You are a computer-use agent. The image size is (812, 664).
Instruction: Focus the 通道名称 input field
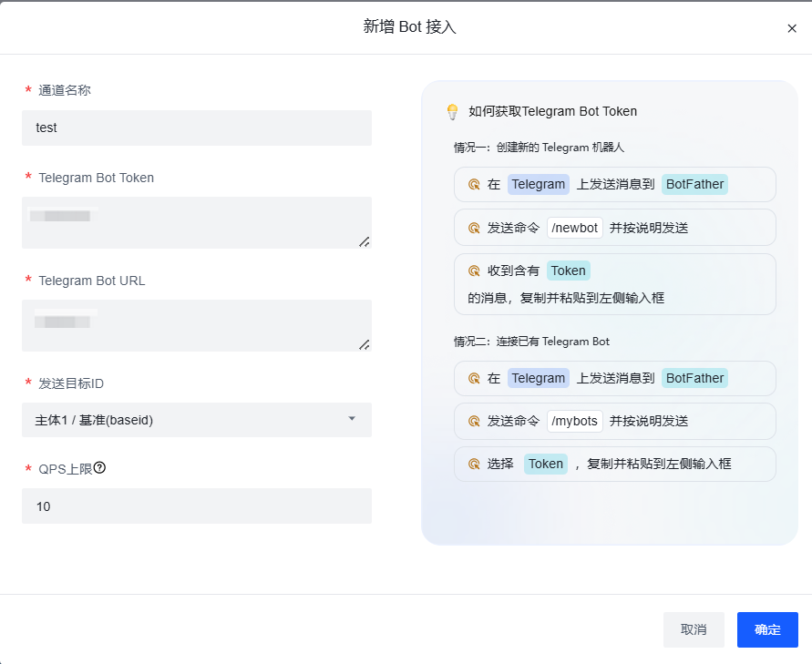click(196, 128)
